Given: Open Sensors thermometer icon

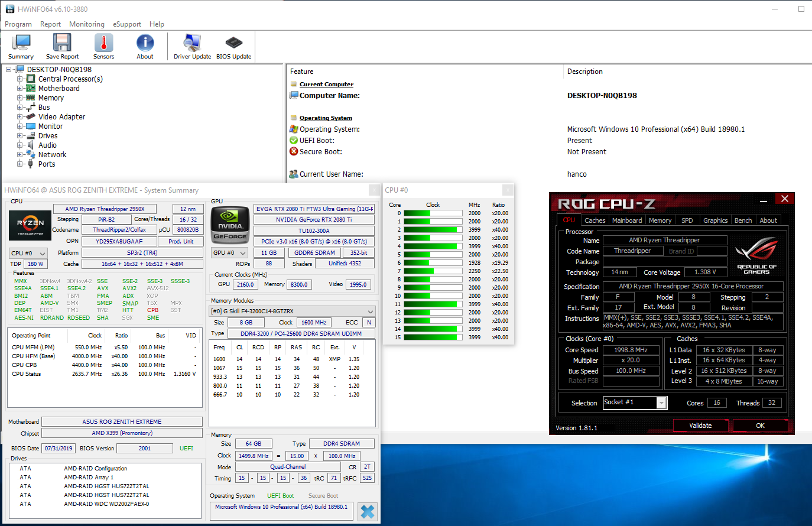Looking at the screenshot, I should (x=103, y=47).
